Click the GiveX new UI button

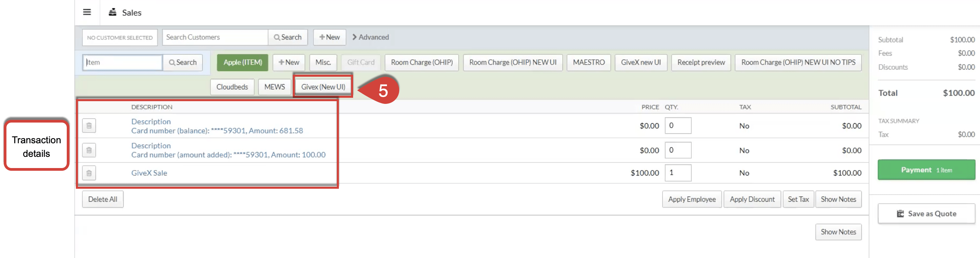point(641,62)
